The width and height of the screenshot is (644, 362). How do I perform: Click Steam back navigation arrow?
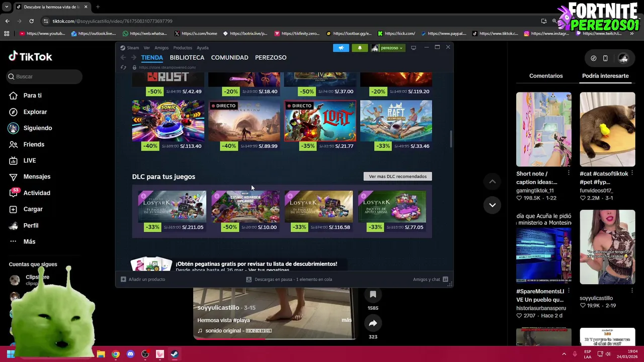click(123, 57)
